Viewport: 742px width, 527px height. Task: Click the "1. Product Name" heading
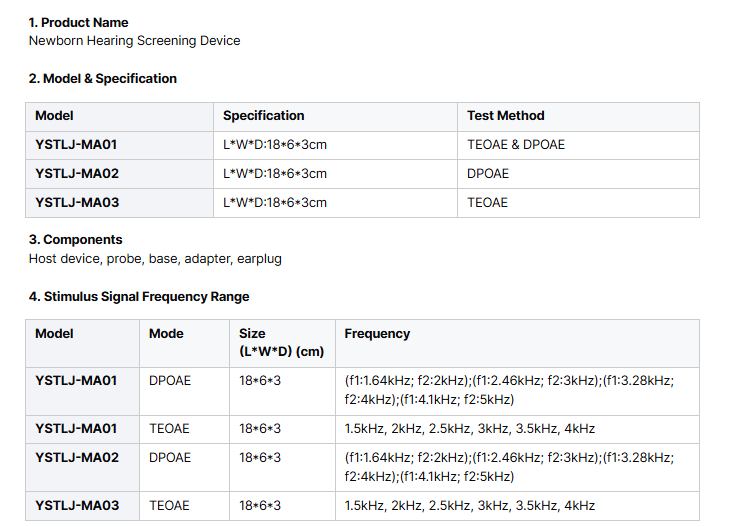(78, 22)
